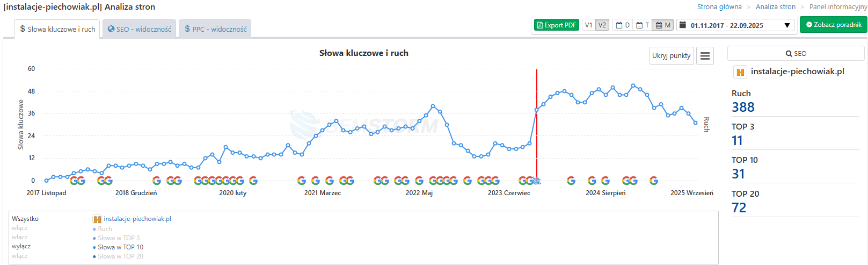Click the calendar icon in the date range field

point(683,25)
